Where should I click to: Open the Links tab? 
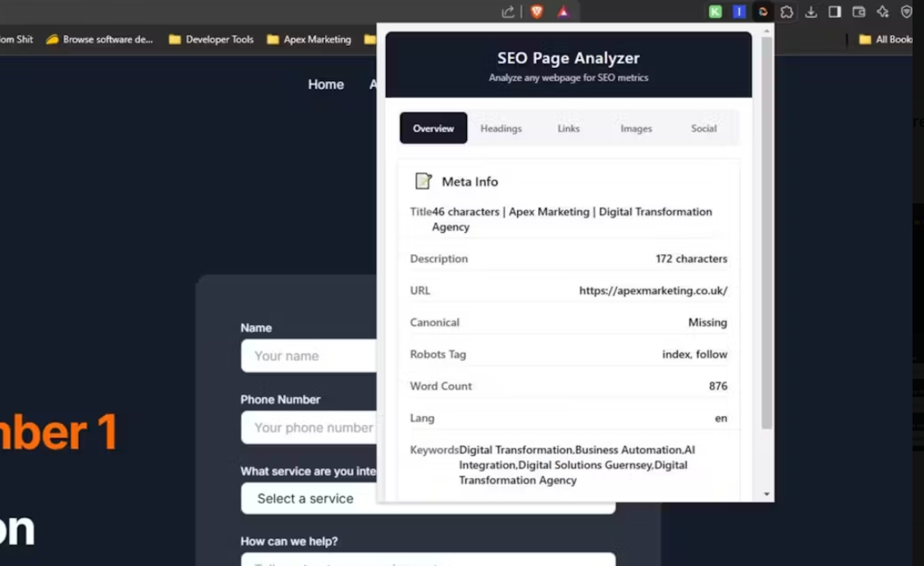coord(569,128)
